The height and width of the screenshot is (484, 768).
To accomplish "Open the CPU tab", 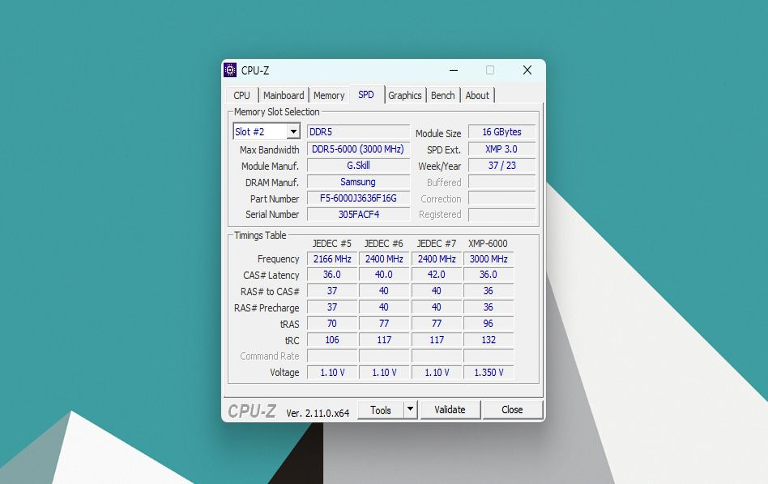I will tap(242, 96).
